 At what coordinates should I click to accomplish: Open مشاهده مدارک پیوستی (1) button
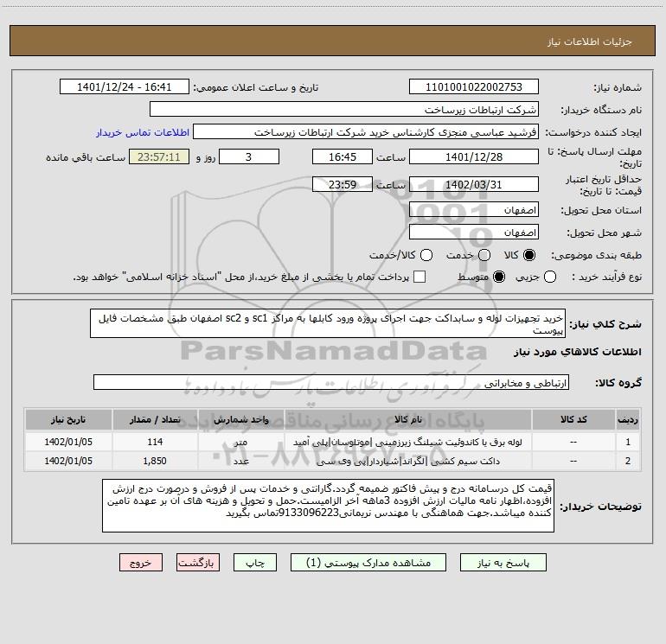point(368,563)
